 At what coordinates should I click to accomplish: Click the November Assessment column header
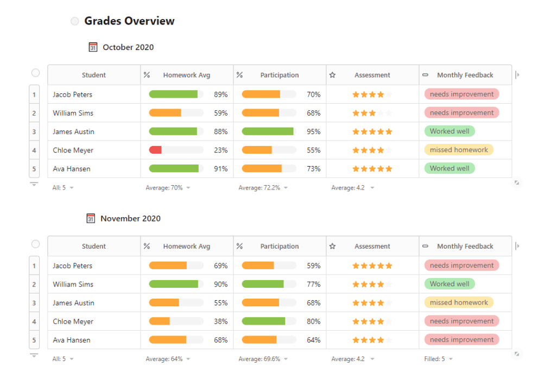(372, 246)
